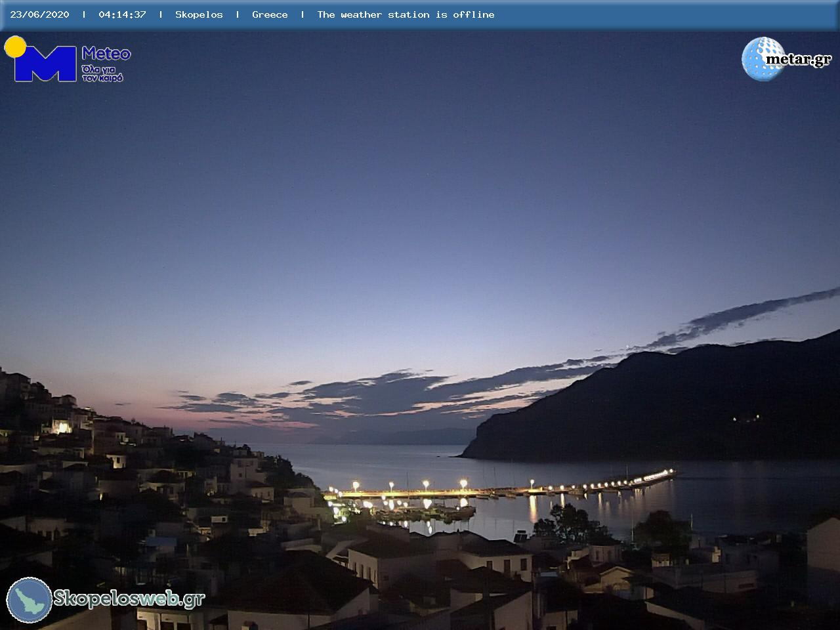
Task: Click the metar.gr text label
Action: [799, 60]
